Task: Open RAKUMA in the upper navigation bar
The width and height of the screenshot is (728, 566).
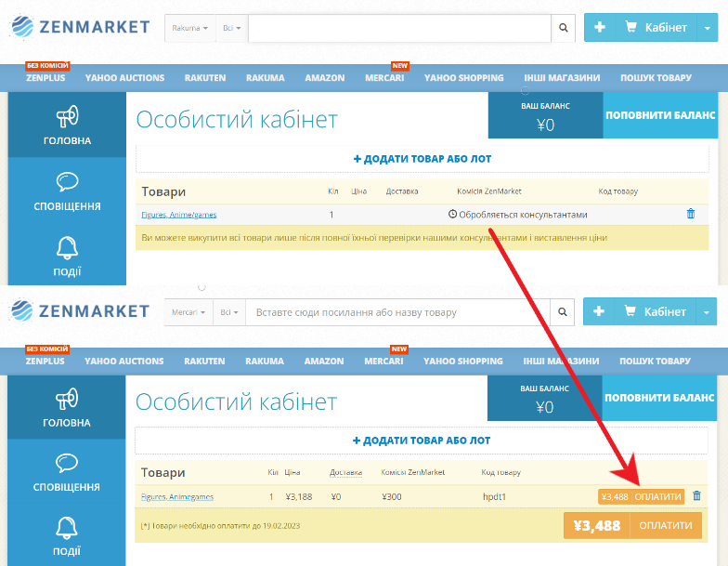Action: [266, 78]
